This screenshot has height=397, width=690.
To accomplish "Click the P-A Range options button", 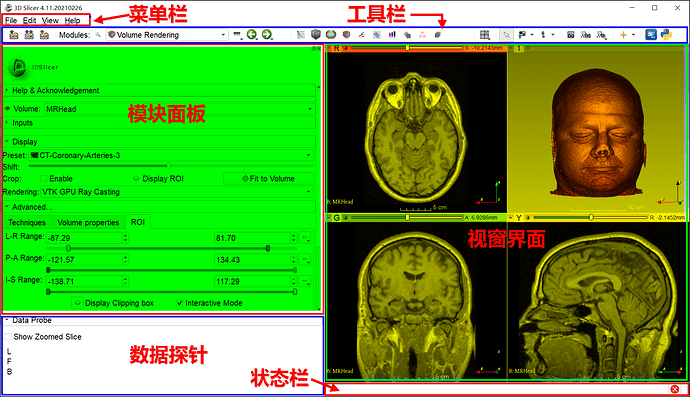I will point(305,259).
